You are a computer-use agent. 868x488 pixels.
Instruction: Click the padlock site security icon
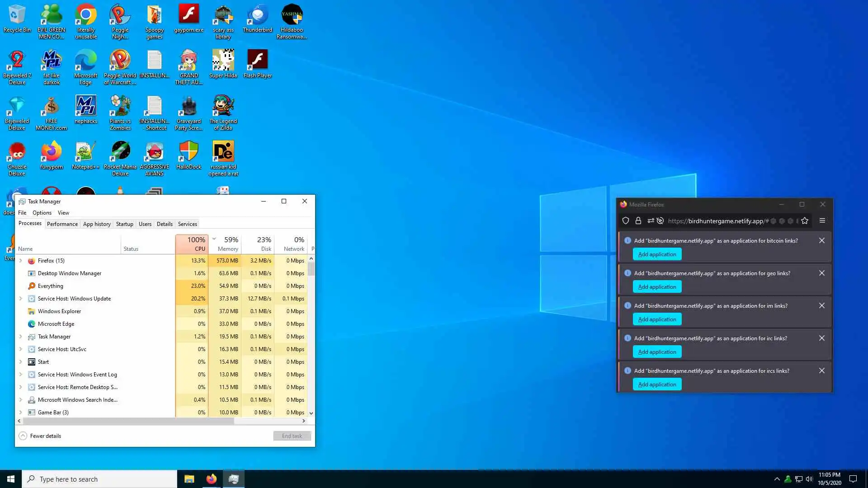pyautogui.click(x=638, y=221)
